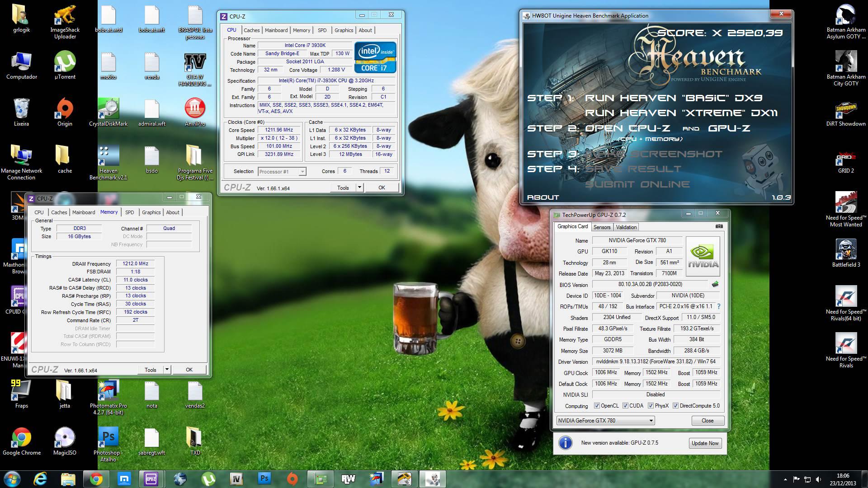Select GTA IV HANDLING desktop icon
This screenshot has width=868, height=488.
tap(195, 69)
